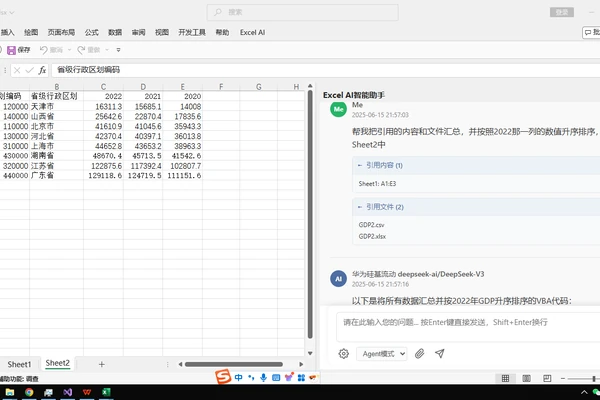Image resolution: width=600 pixels, height=400 pixels.
Task: Click the paperclip attach file icon
Action: (x=419, y=354)
